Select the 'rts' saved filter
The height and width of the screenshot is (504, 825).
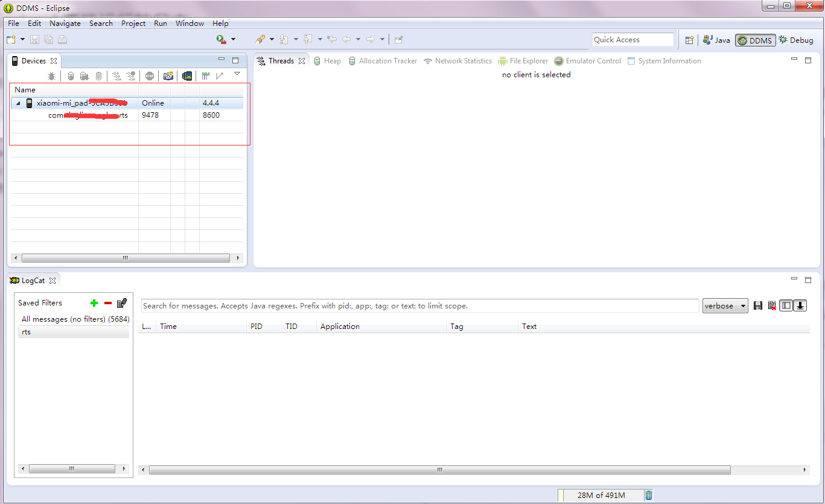pyautogui.click(x=74, y=332)
